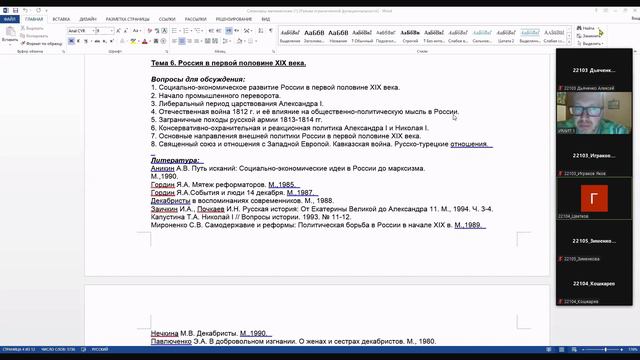Click the align right icon
Screen dimensions: 640x360
[x=189, y=41]
